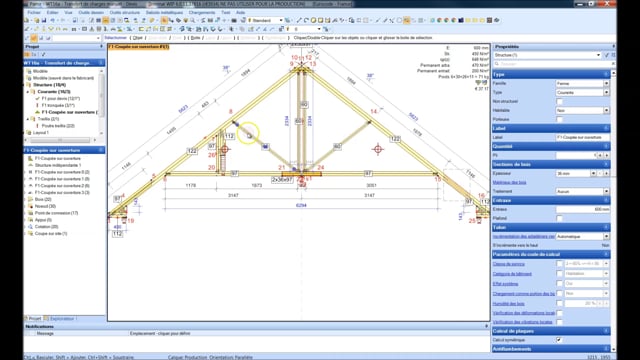Toggle the Porteuse checkbox

[559, 120]
